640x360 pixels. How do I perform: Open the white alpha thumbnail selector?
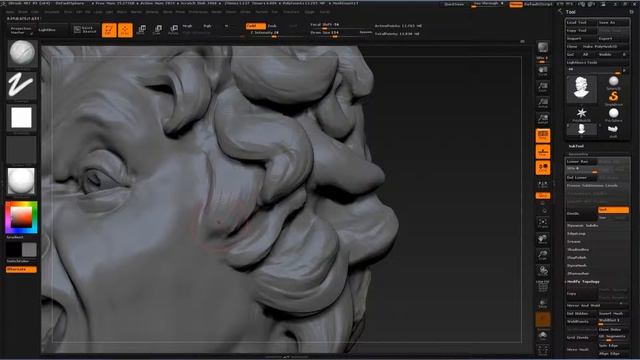point(21,118)
